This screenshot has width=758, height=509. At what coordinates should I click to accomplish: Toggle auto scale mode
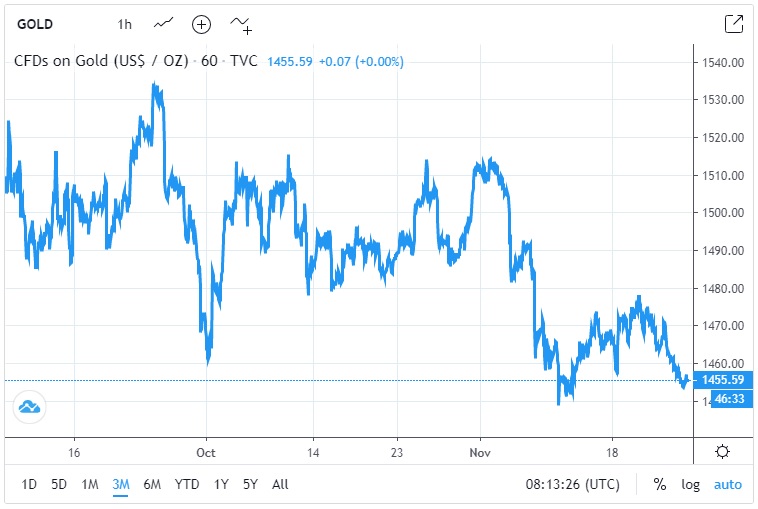[727, 484]
